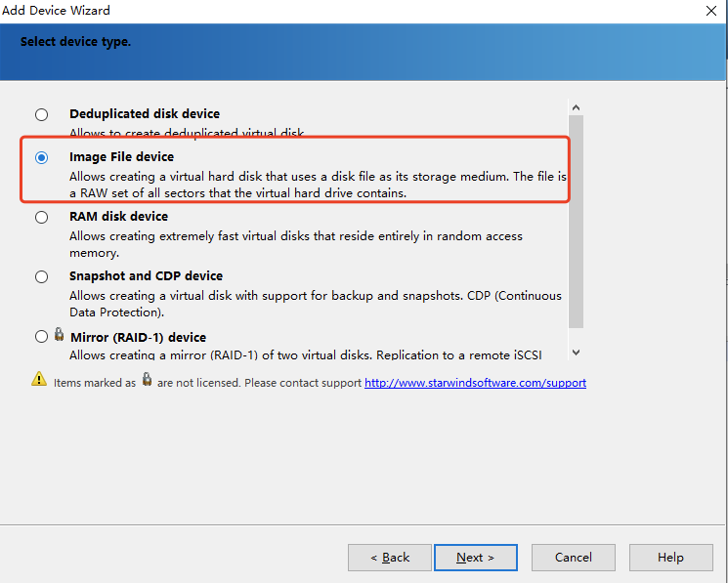Click the scroll up arrow of device list
The width and height of the screenshot is (728, 583).
pos(577,107)
